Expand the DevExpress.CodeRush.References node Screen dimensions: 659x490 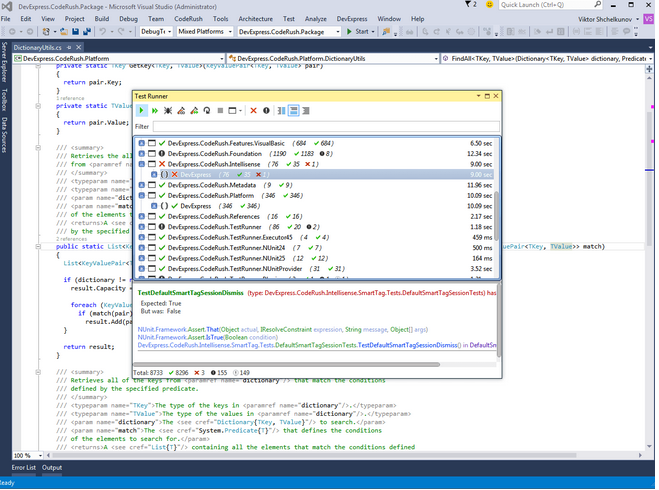pyautogui.click(x=142, y=216)
